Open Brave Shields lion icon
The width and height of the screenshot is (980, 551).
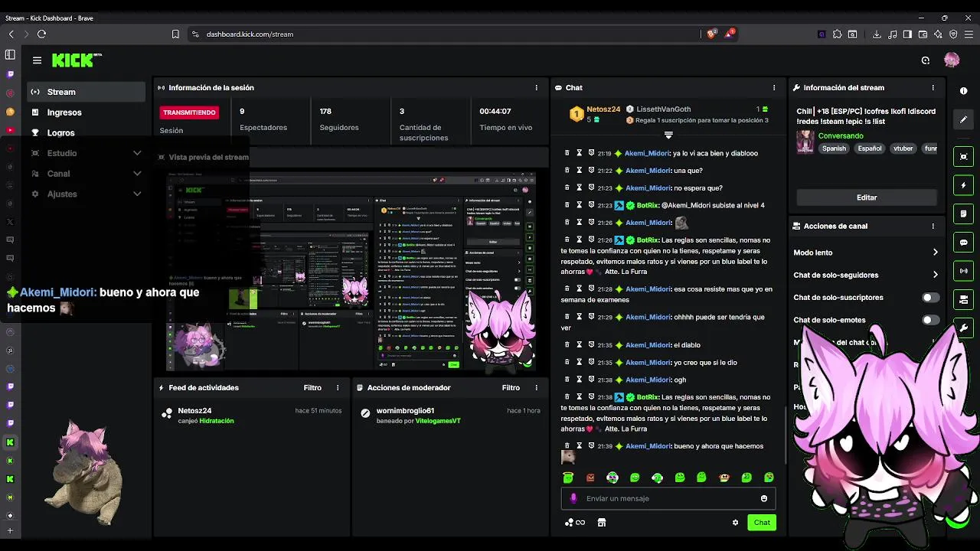pyautogui.click(x=712, y=34)
